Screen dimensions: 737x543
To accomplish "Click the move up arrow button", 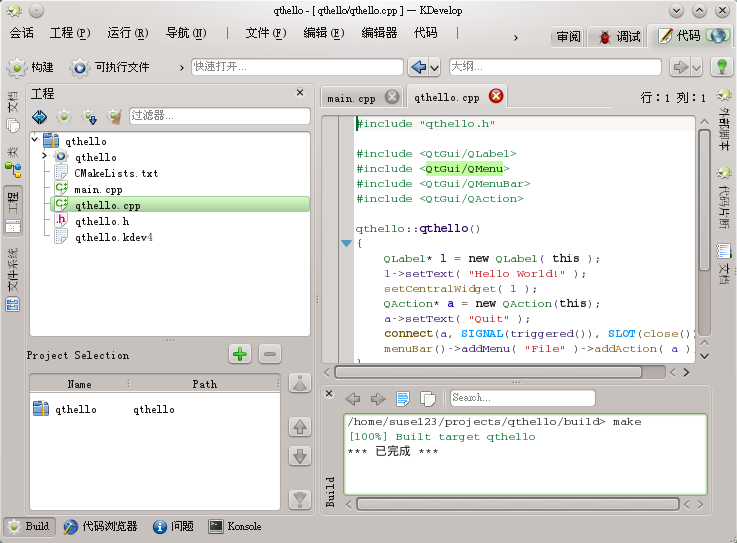I will [300, 427].
